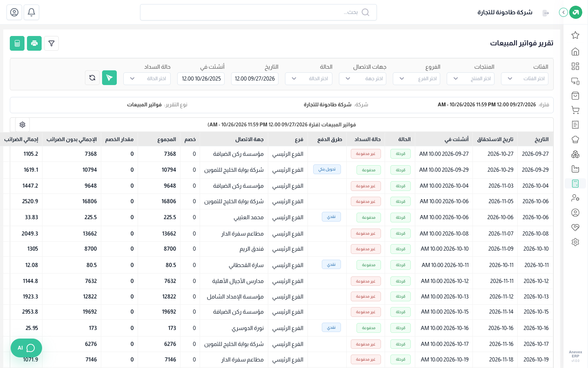588x368 pixels.
Task: Export report with green spreadsheet button
Action: pyautogui.click(x=17, y=43)
